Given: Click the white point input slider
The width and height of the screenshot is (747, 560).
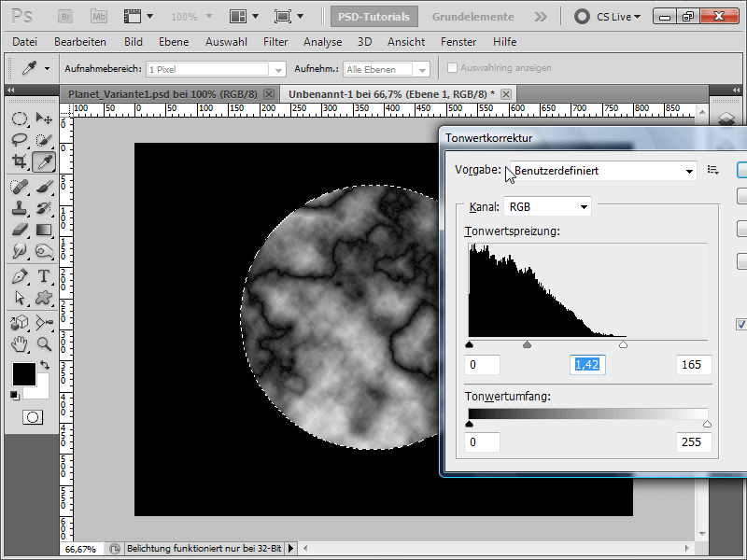Looking at the screenshot, I should 623,344.
